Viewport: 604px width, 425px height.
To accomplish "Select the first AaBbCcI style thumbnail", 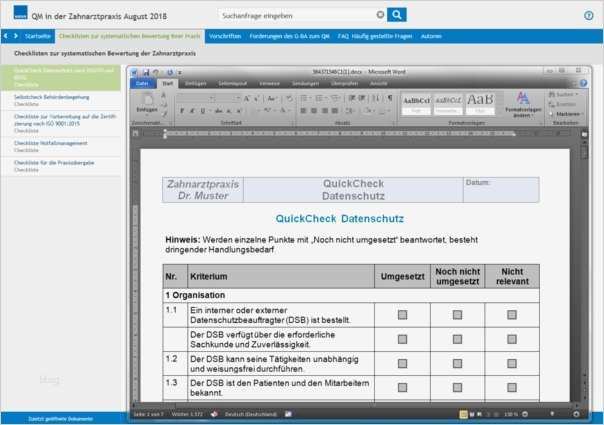I will 416,104.
